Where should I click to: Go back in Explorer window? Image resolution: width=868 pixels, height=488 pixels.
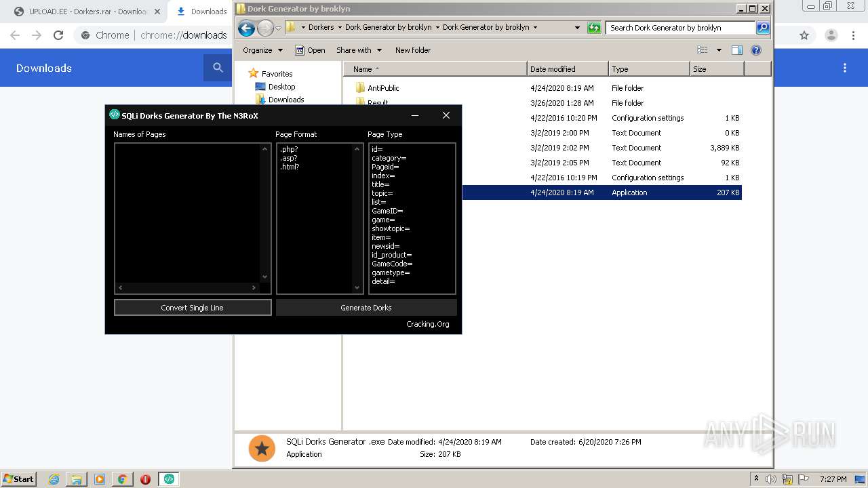[247, 28]
